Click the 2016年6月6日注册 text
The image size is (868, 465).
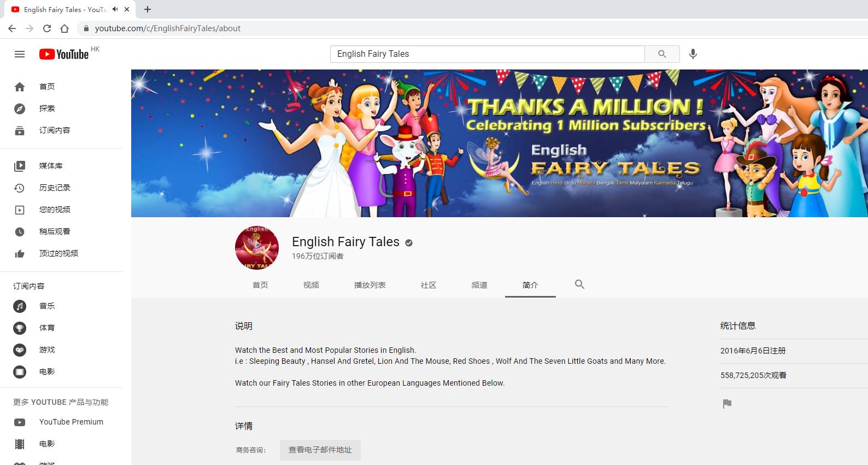753,351
